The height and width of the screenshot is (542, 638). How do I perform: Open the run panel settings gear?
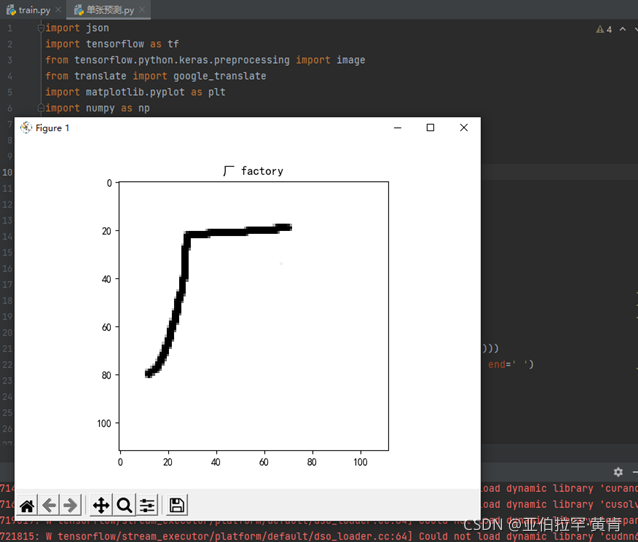coord(618,472)
